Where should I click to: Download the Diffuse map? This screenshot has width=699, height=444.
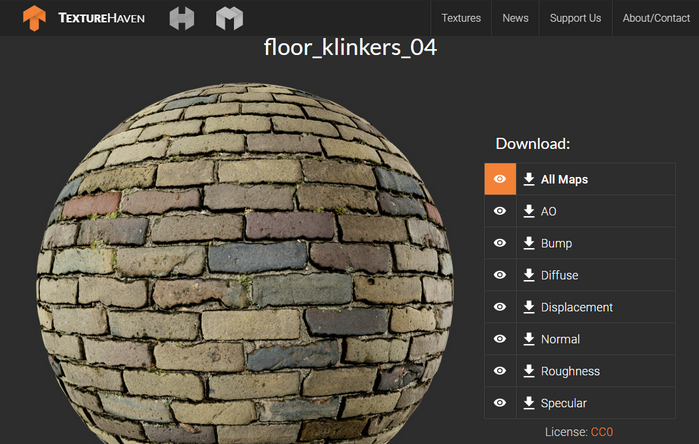pyautogui.click(x=596, y=275)
